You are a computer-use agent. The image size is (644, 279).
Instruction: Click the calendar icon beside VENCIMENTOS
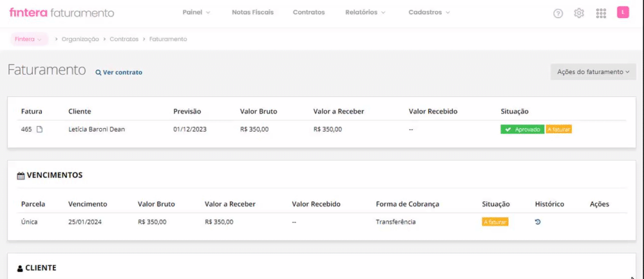pos(21,175)
